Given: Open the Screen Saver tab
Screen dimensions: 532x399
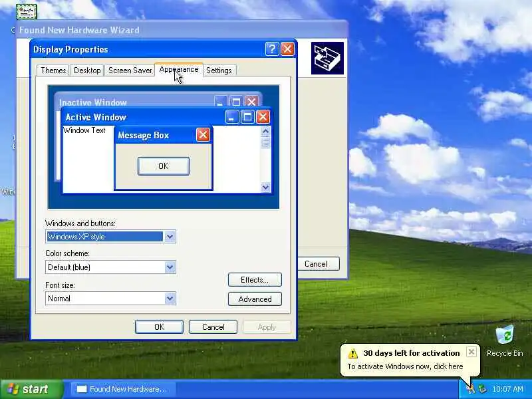Looking at the screenshot, I should tap(130, 70).
